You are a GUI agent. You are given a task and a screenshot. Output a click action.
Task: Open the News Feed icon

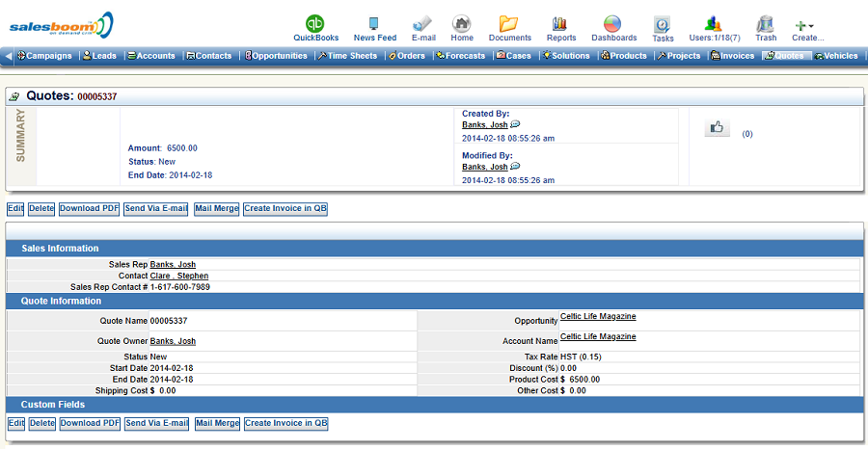[x=374, y=24]
